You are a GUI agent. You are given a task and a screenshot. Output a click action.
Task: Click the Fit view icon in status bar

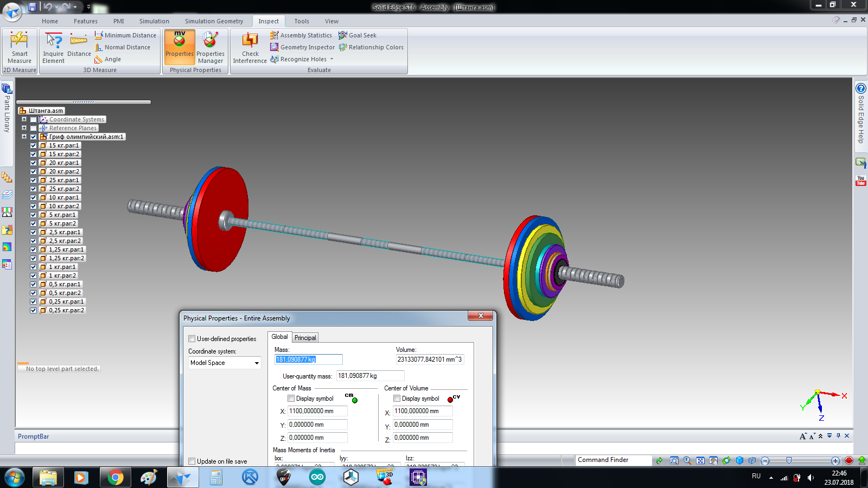tap(700, 460)
